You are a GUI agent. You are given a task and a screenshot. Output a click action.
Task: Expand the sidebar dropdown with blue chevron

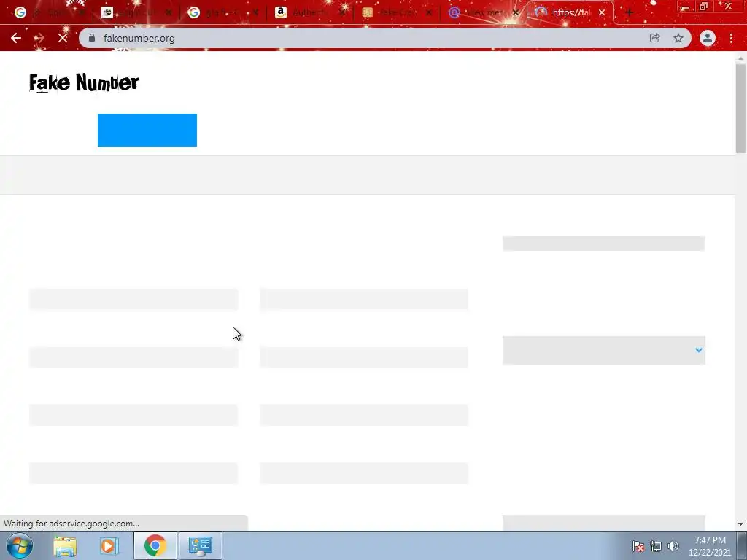click(603, 350)
